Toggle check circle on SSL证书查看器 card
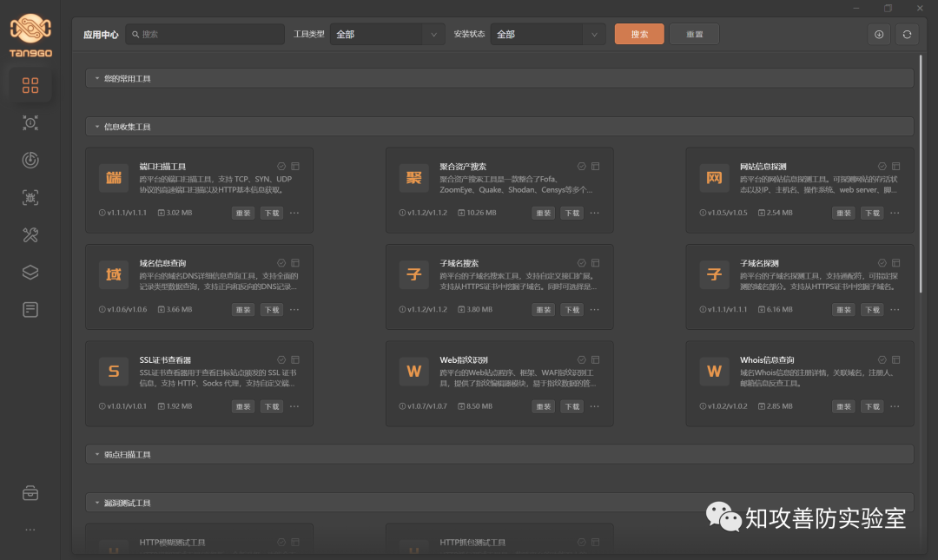Image resolution: width=938 pixels, height=560 pixels. 281,359
